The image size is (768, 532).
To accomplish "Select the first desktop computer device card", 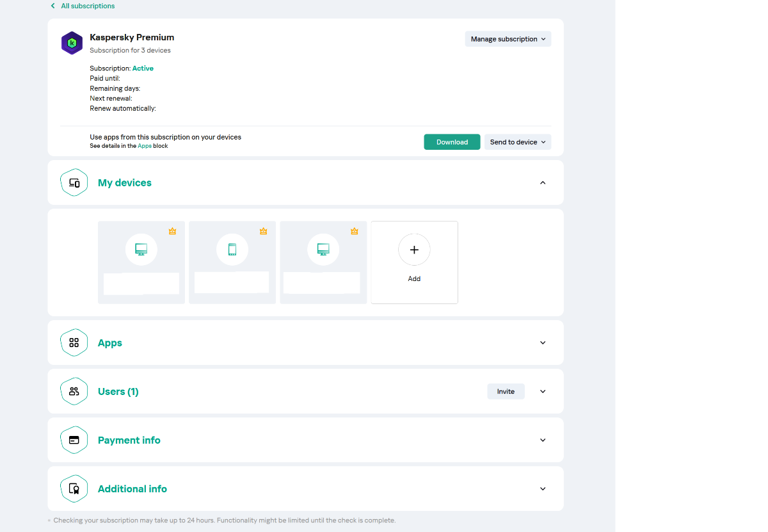I will [x=141, y=262].
